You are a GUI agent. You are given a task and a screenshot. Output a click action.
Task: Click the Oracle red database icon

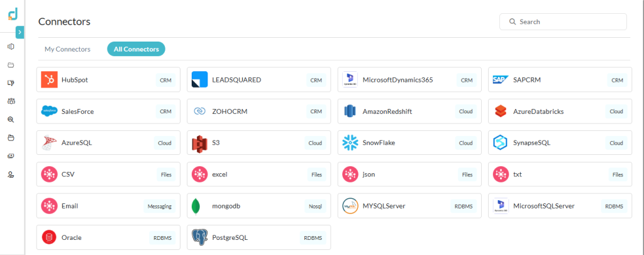tap(49, 238)
